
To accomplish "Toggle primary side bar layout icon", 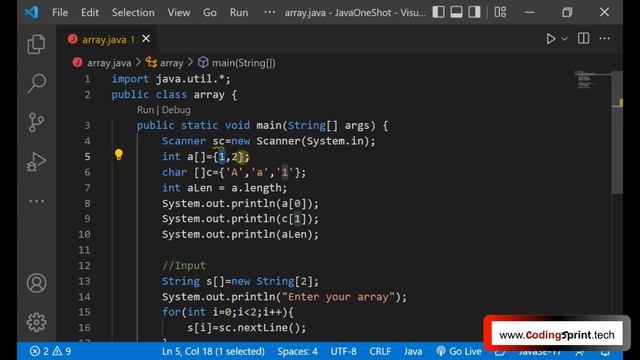I will tap(438, 12).
